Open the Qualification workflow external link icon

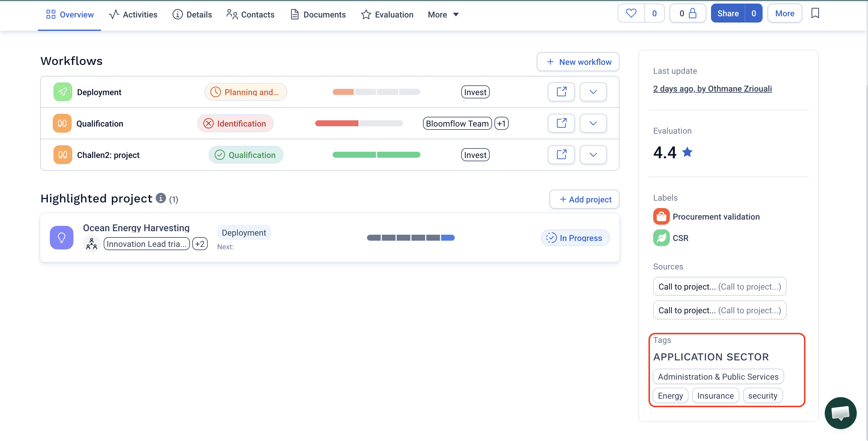tap(561, 123)
